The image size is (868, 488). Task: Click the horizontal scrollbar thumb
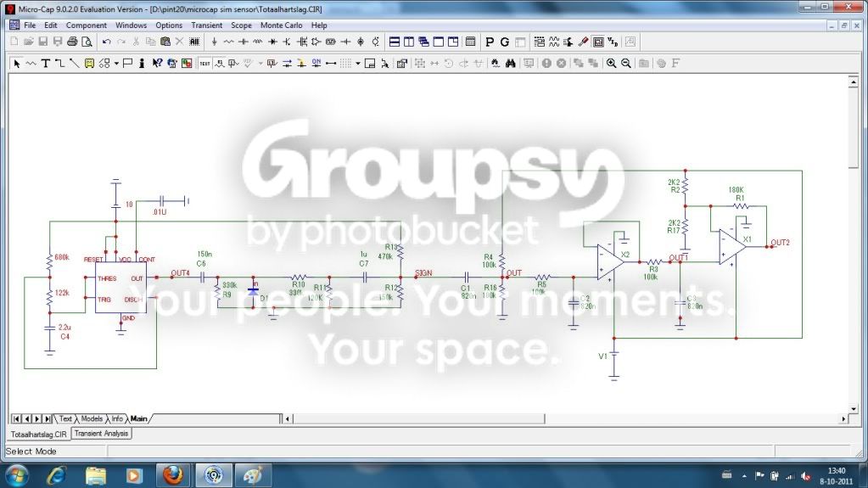(x=418, y=418)
